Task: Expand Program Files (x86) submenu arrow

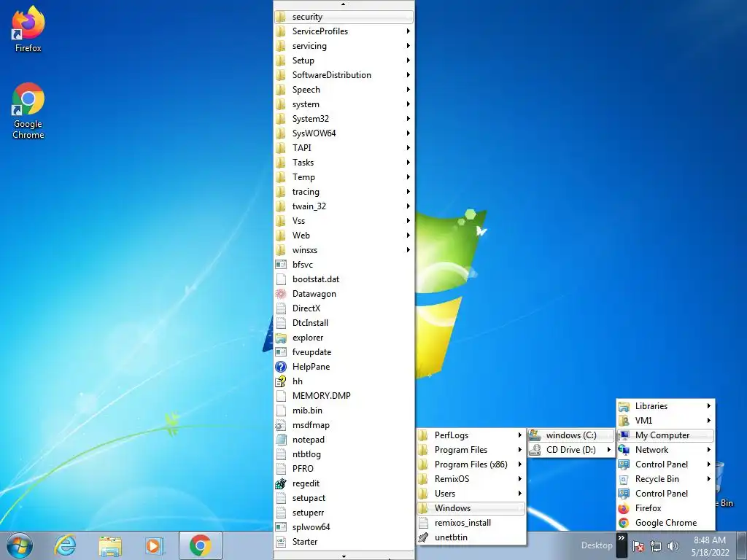Action: (519, 464)
